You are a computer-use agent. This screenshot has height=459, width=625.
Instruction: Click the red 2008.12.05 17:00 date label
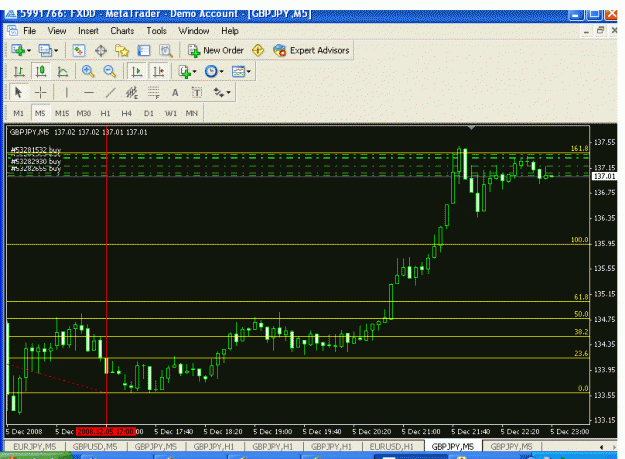click(105, 432)
